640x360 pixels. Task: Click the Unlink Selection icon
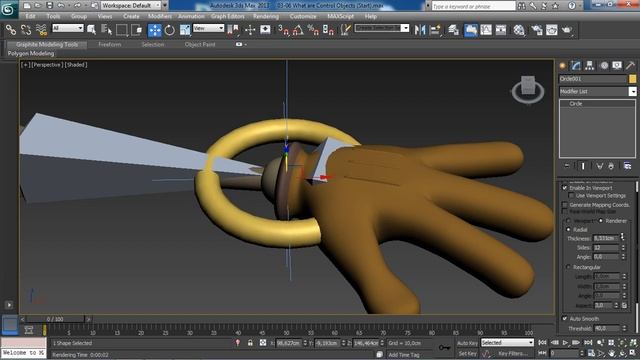point(26,30)
